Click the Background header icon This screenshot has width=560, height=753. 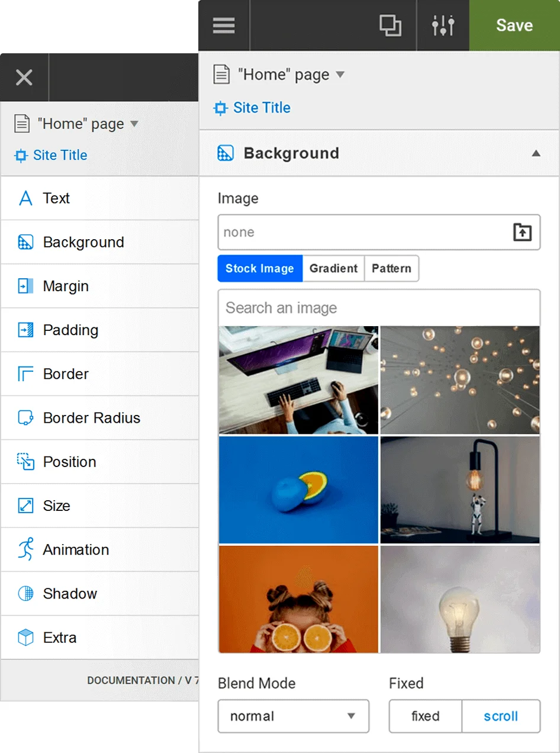click(x=226, y=153)
